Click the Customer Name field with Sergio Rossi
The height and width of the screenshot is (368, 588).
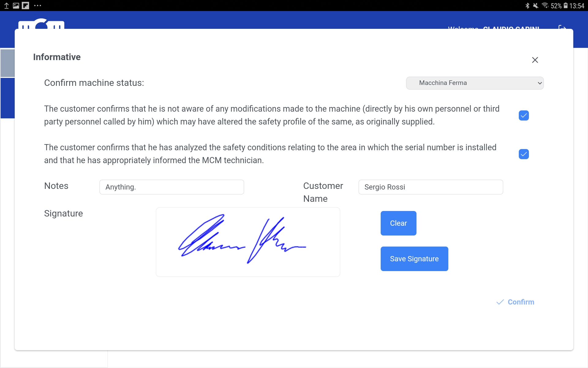[430, 187]
